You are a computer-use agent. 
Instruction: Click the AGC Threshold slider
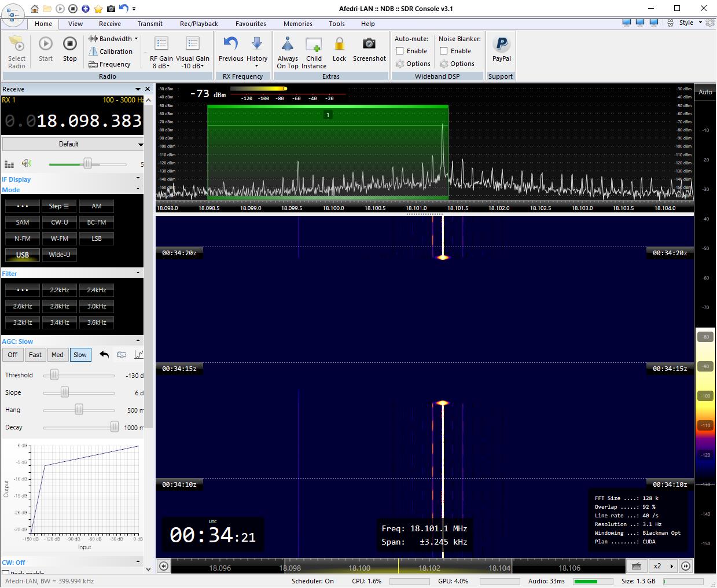[54, 375]
